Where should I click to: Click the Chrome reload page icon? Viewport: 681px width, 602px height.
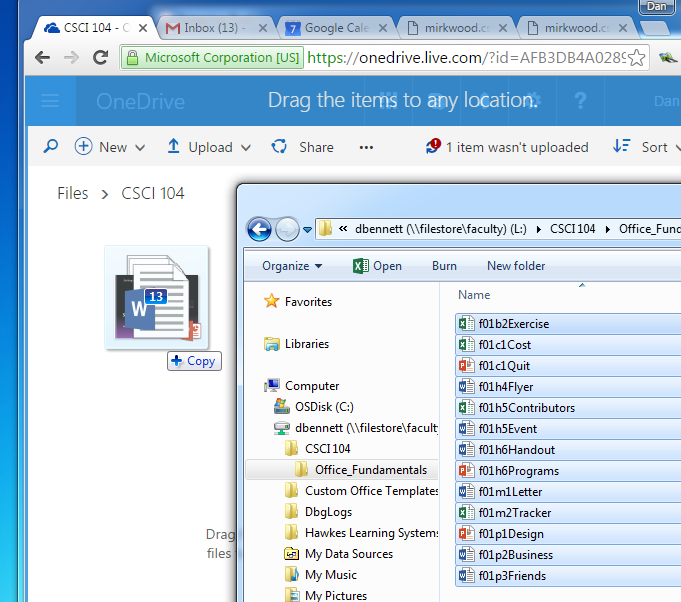[100, 58]
